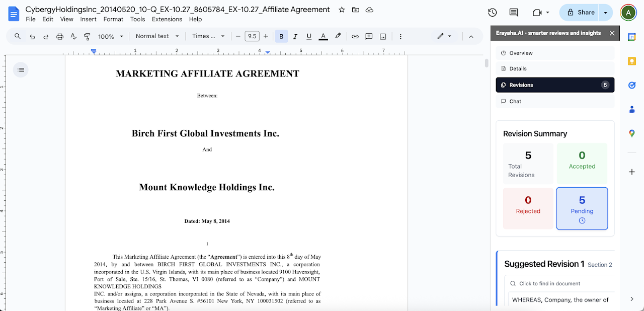The height and width of the screenshot is (311, 644).
Task: Insert an image
Action: 383,36
